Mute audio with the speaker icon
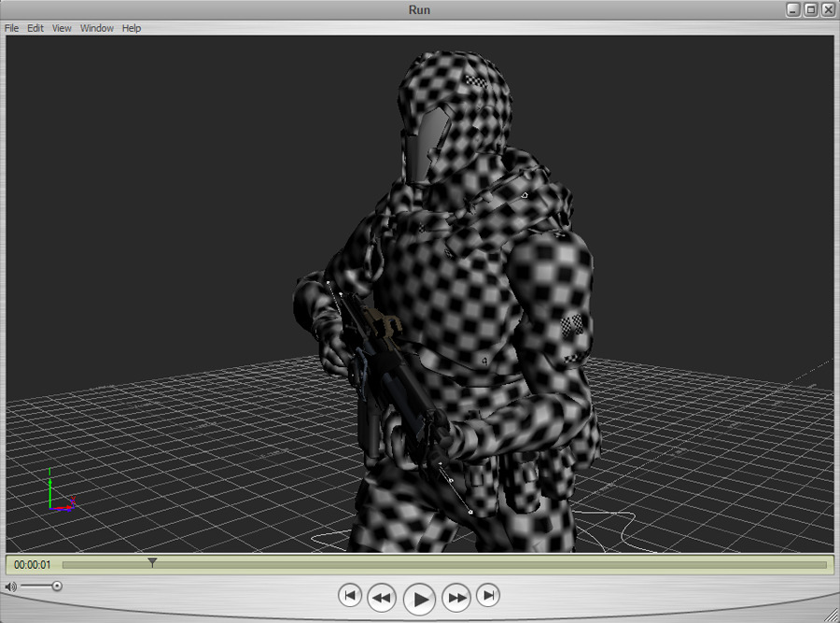840x623 pixels. point(10,587)
